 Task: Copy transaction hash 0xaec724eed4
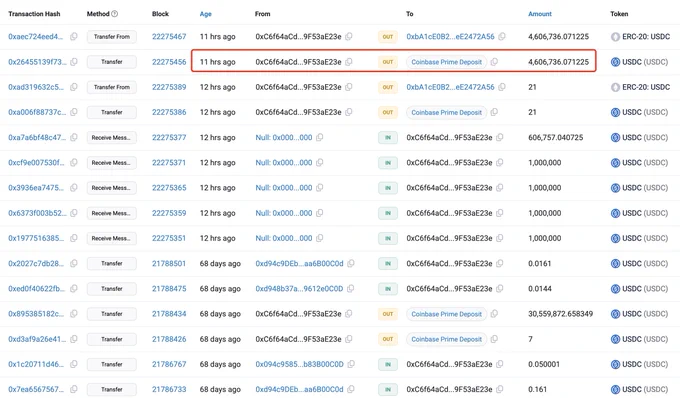click(74, 36)
